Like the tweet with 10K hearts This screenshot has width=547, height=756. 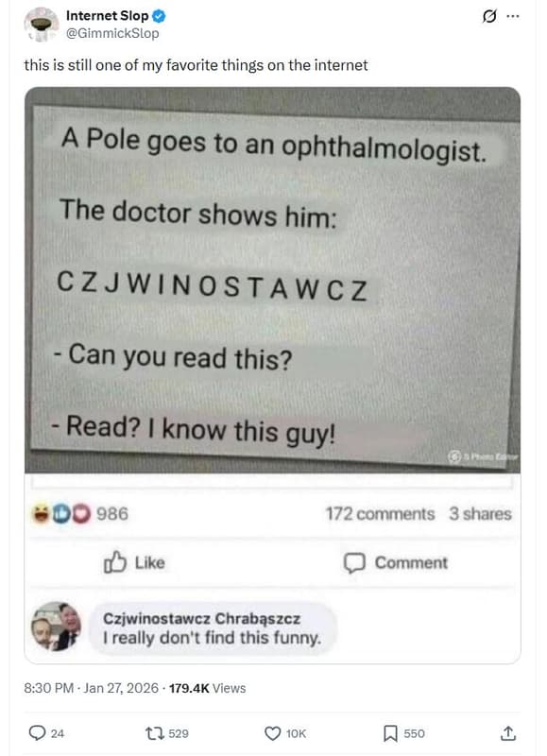click(285, 733)
